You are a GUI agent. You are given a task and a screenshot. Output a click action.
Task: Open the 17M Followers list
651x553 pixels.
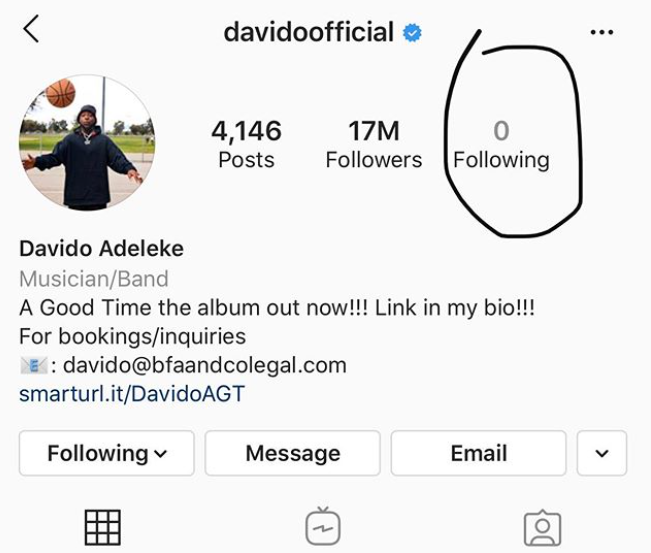click(x=374, y=144)
